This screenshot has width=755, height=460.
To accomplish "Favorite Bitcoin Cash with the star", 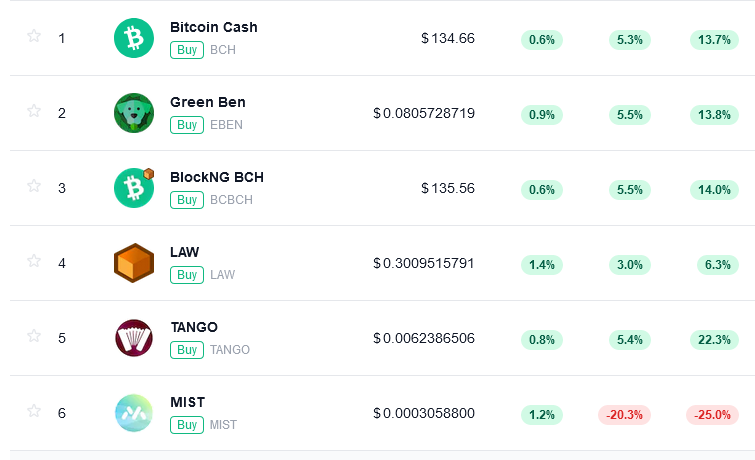I will click(x=34, y=36).
